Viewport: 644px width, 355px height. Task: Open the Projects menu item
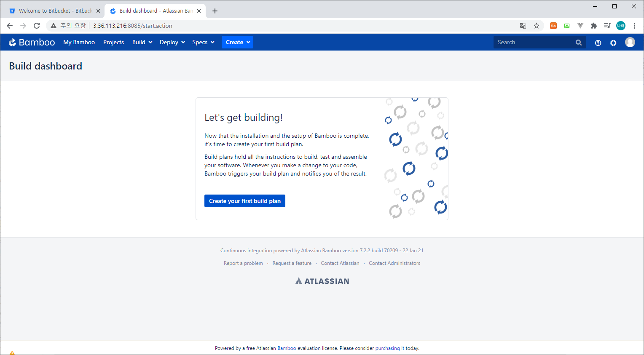click(x=113, y=42)
